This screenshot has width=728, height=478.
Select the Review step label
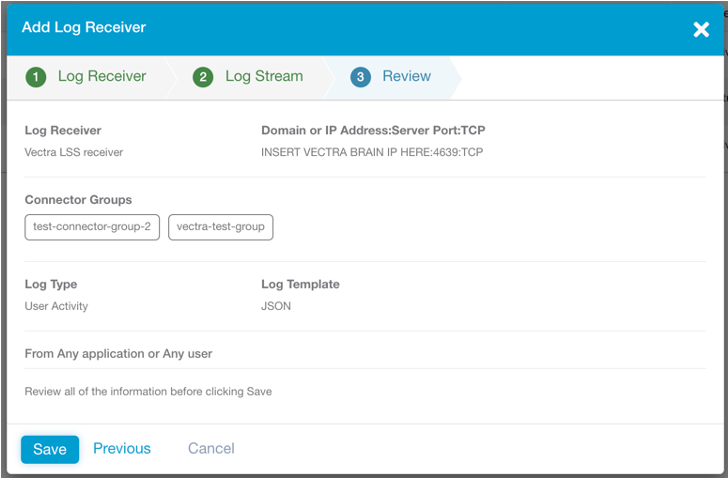coord(406,76)
